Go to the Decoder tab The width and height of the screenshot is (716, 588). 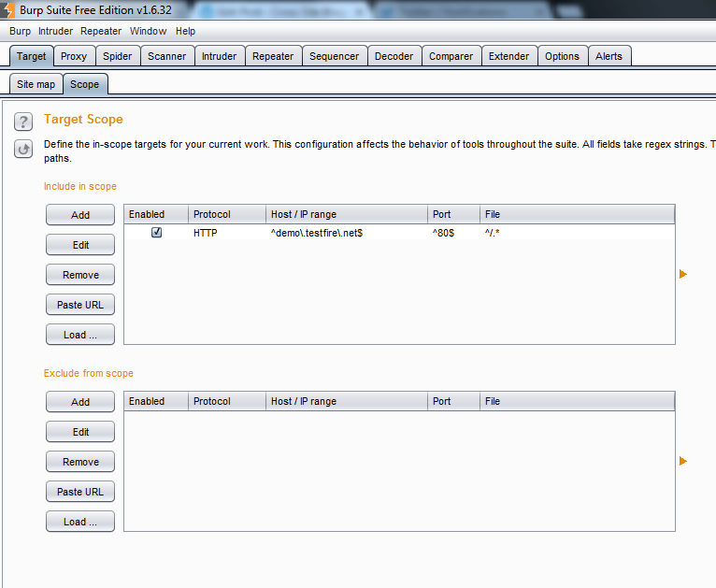tap(394, 56)
